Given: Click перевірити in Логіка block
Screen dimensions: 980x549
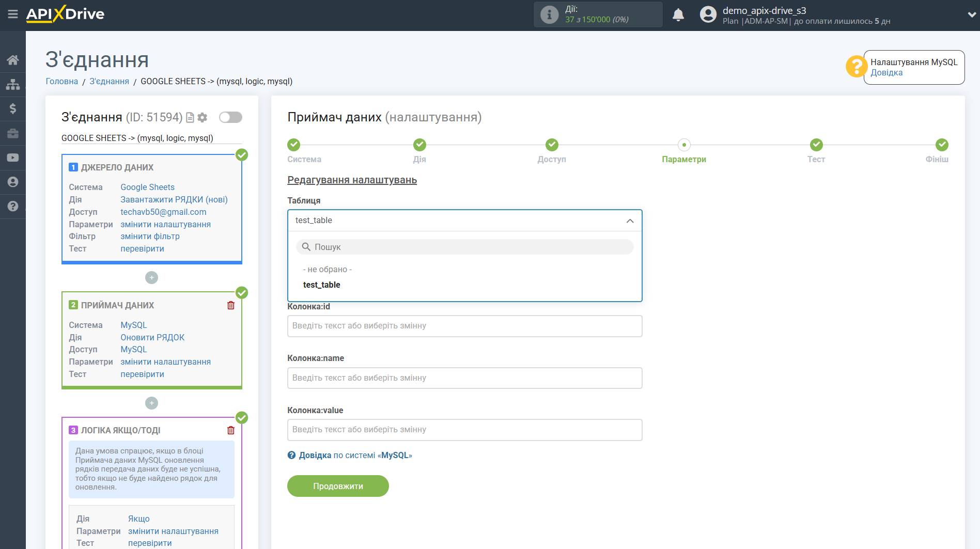Looking at the screenshot, I should [x=150, y=543].
